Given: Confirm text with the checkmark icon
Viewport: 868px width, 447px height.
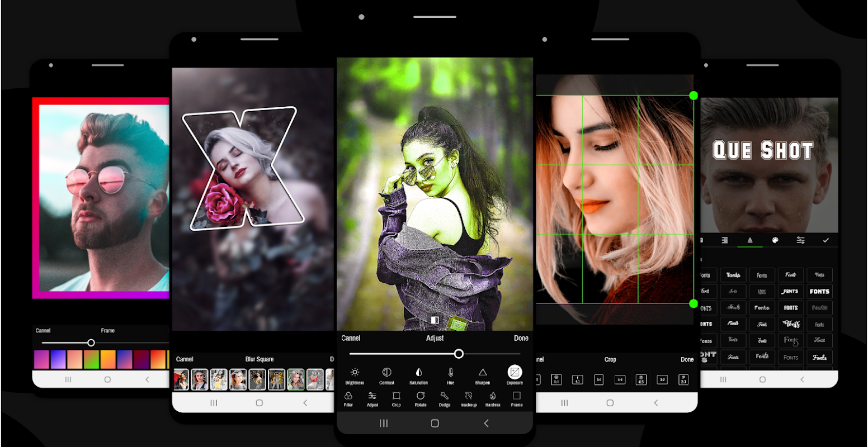Looking at the screenshot, I should tap(825, 240).
